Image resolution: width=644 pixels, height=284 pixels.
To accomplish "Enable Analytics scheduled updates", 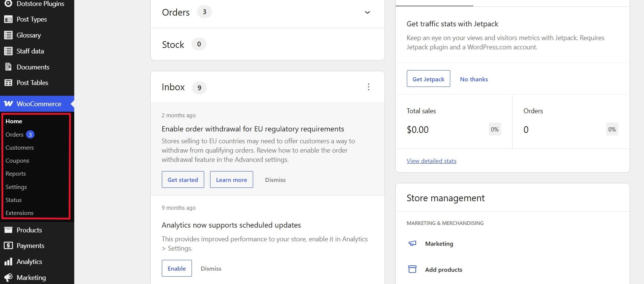I will point(177,268).
